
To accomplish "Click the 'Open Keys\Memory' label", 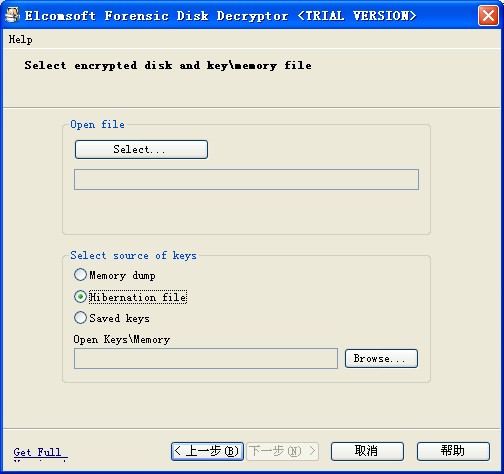I will [x=122, y=339].
